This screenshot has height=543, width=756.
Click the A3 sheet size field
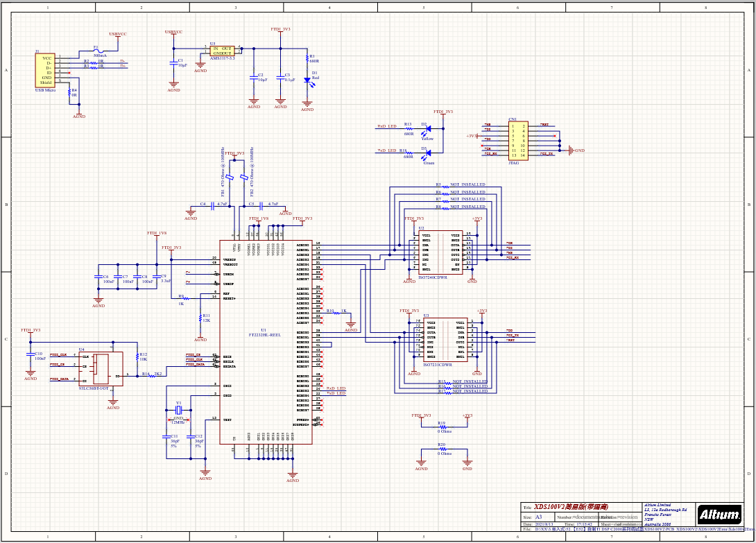(x=538, y=517)
